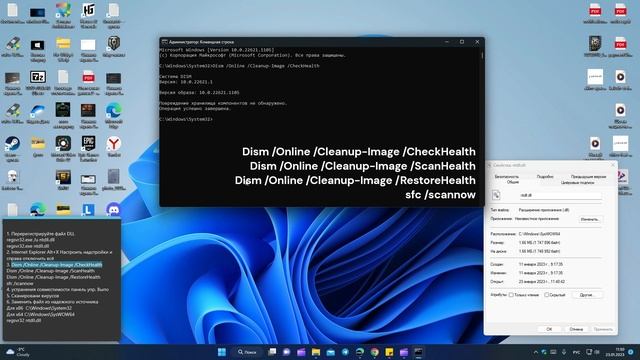The height and width of the screenshot is (360, 640).
Task: Open the Steam desktop shortcut
Action: tap(12, 144)
